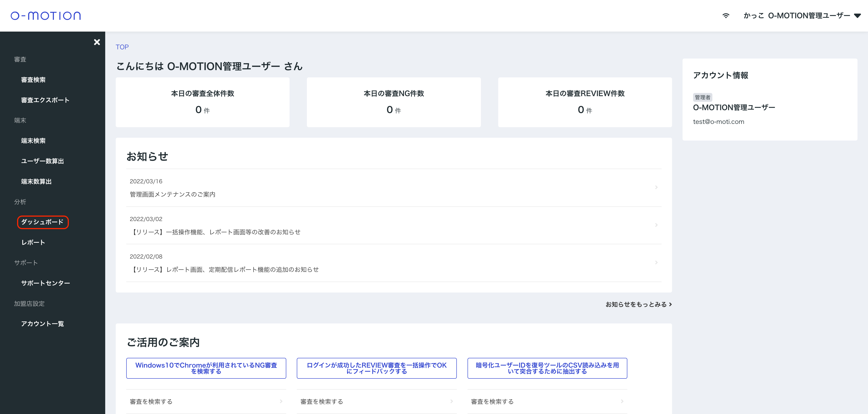Open the first 審査を検索する row chevron
Image resolution: width=868 pixels, height=414 pixels.
pyautogui.click(x=281, y=401)
